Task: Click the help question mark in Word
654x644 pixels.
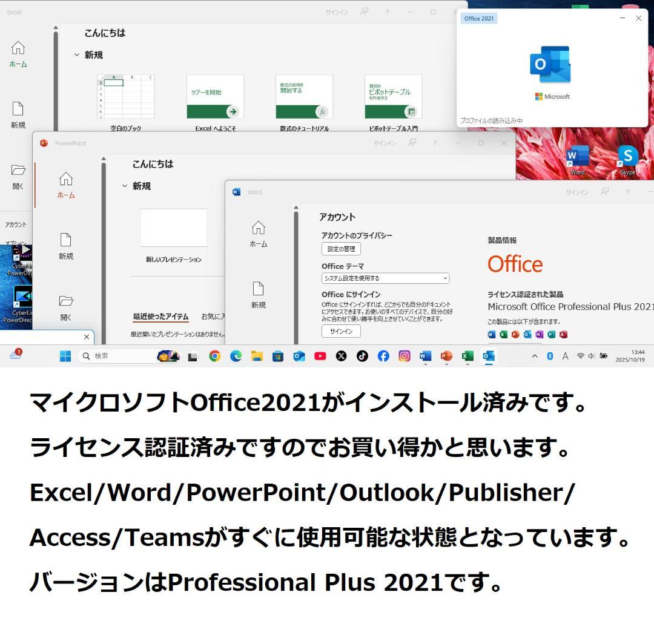Action: (627, 192)
